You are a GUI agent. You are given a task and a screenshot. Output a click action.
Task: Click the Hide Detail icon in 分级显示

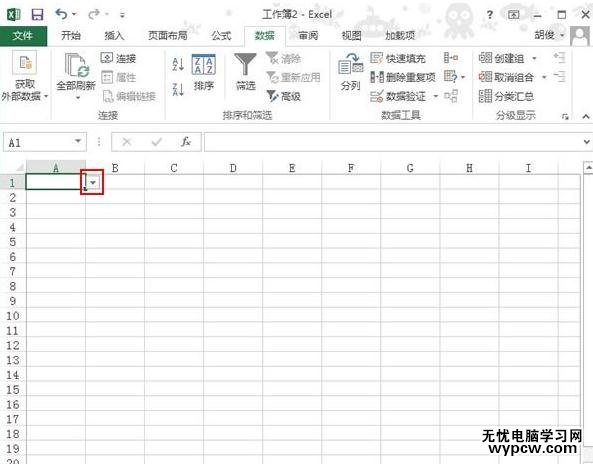(x=559, y=77)
